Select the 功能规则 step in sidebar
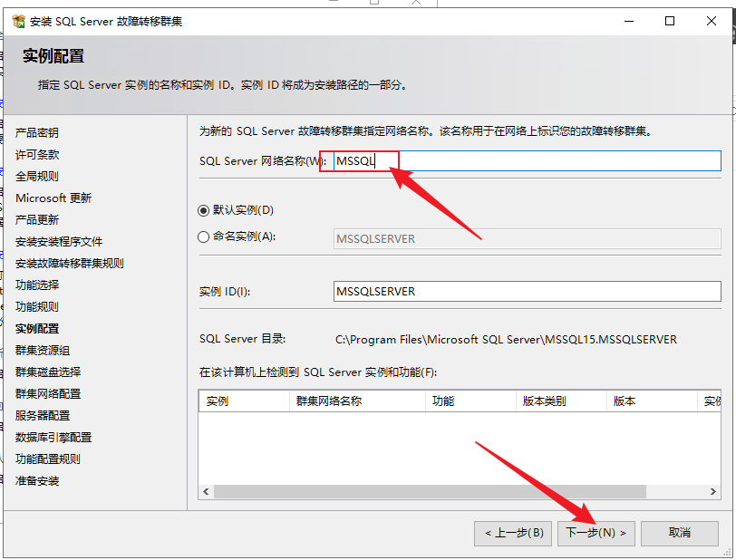 37,307
